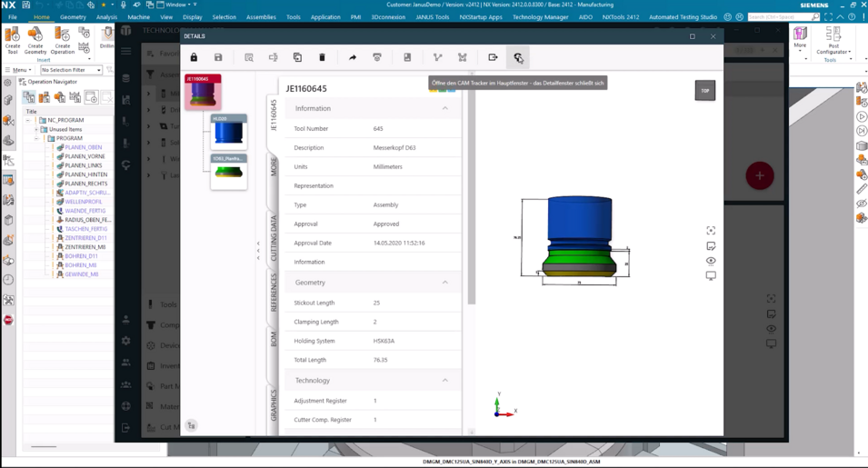Click Program Order View icon in navigator

[x=29, y=98]
